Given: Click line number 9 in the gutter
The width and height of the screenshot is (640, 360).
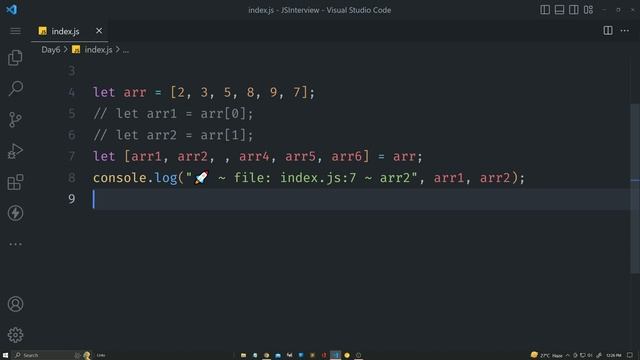Looking at the screenshot, I should click(x=72, y=199).
